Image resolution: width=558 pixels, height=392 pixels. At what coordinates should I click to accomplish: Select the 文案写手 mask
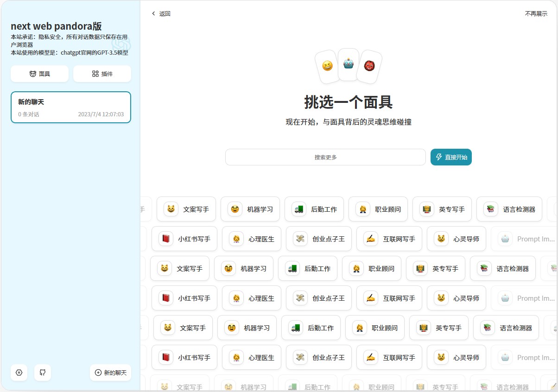point(186,209)
